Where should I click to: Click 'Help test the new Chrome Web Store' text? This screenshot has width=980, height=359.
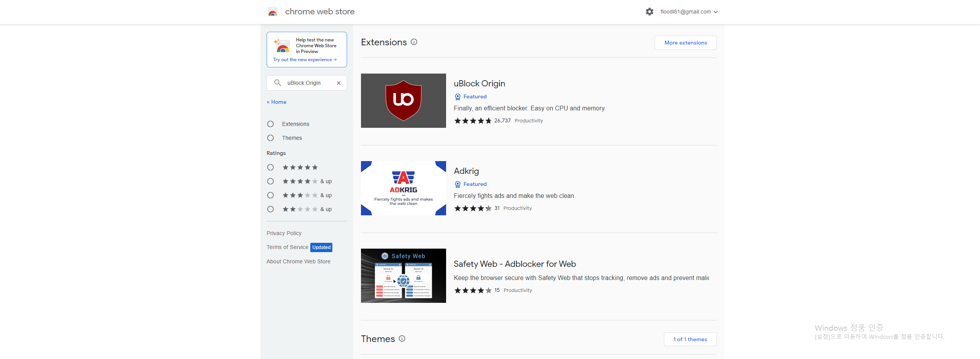tap(316, 46)
